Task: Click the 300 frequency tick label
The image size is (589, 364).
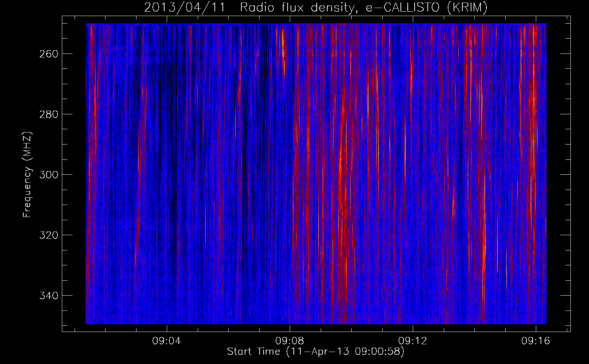Action: [48, 175]
